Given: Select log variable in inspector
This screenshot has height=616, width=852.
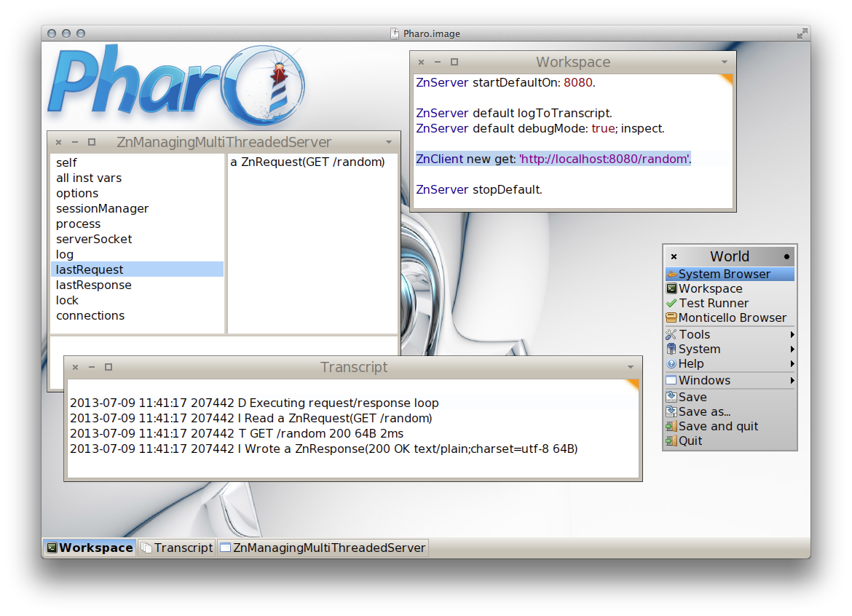Looking at the screenshot, I should click(137, 254).
